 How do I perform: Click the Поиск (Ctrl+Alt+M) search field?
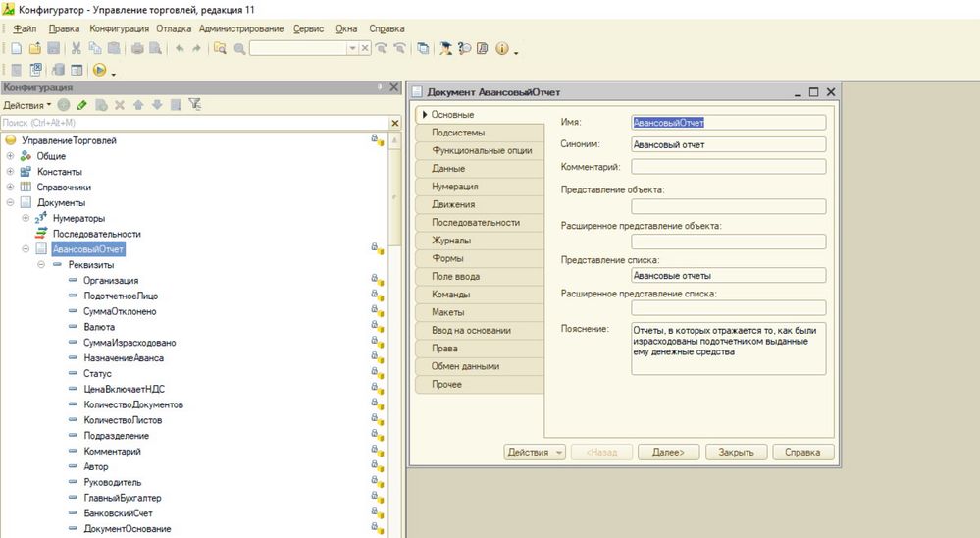[194, 123]
